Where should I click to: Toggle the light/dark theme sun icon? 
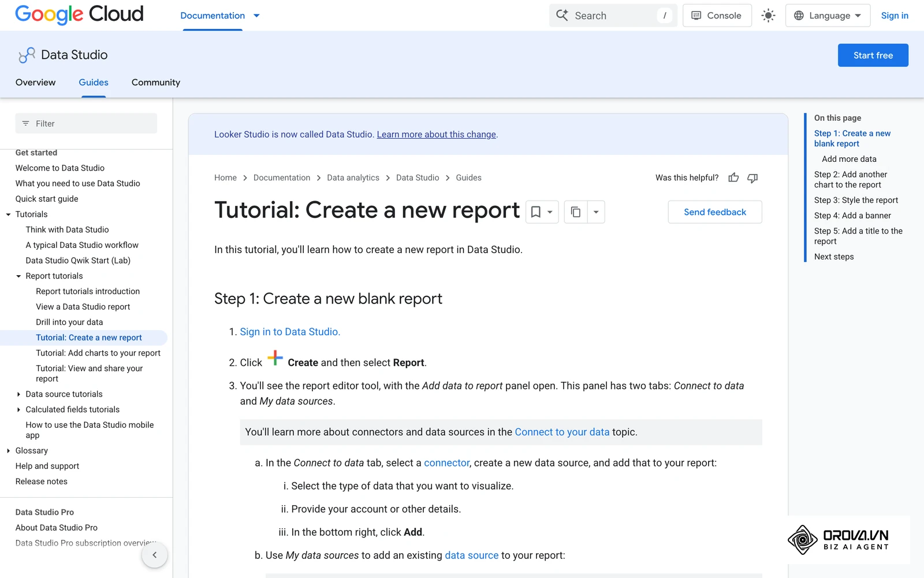(768, 16)
